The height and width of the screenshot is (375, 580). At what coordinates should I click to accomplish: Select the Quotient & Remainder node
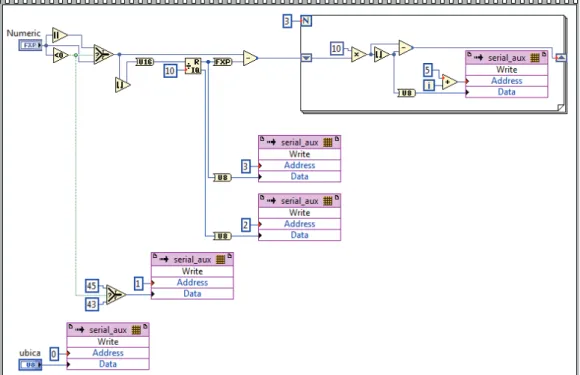click(x=193, y=66)
